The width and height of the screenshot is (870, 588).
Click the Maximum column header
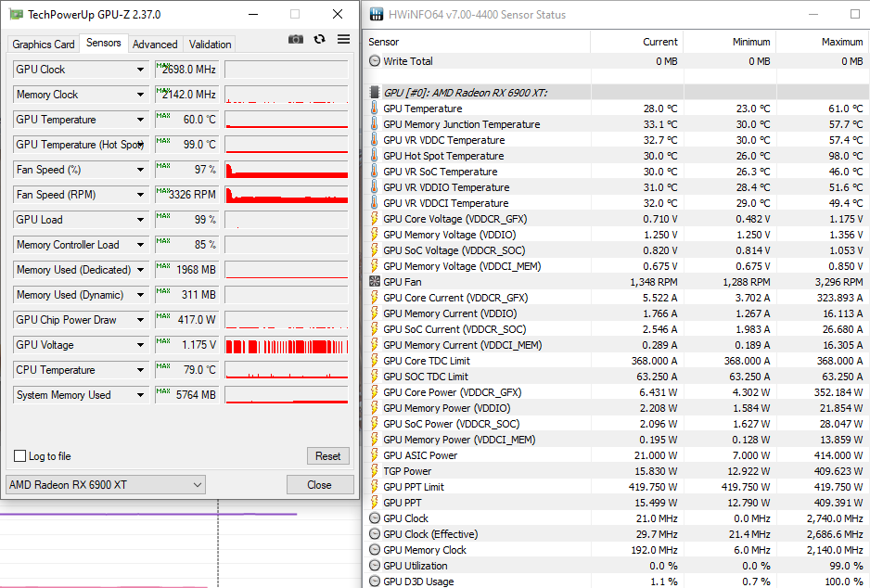pyautogui.click(x=823, y=42)
